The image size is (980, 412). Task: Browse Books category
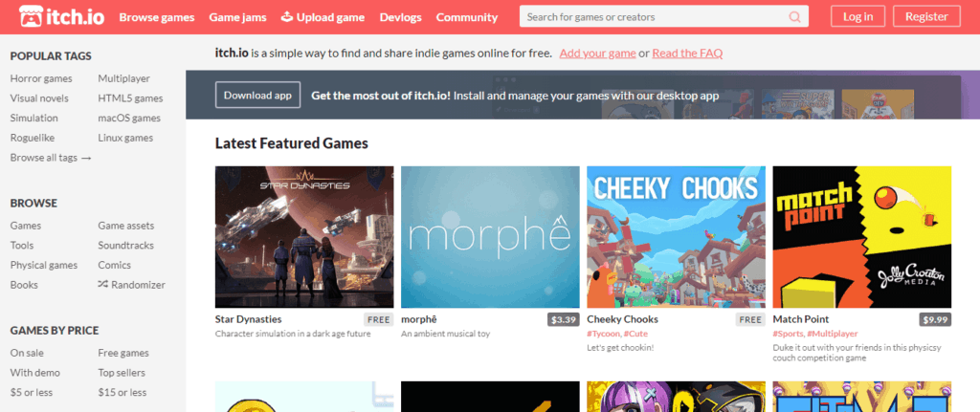(x=24, y=285)
